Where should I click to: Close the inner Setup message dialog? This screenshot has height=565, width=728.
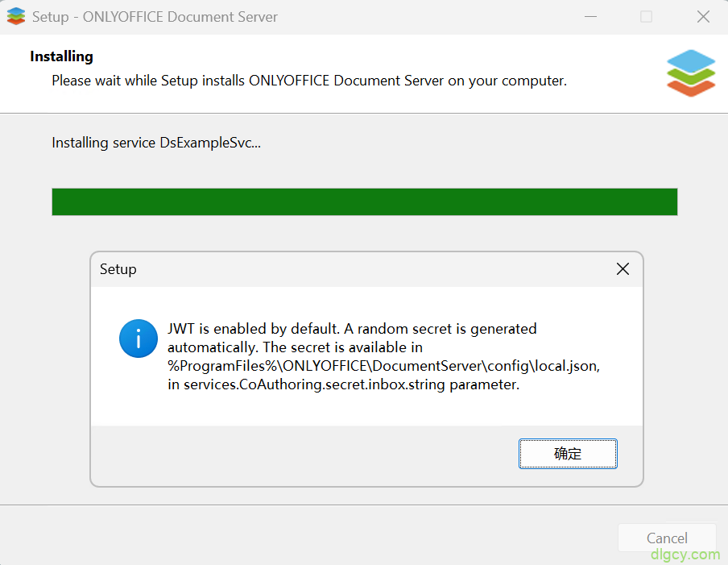tap(623, 269)
